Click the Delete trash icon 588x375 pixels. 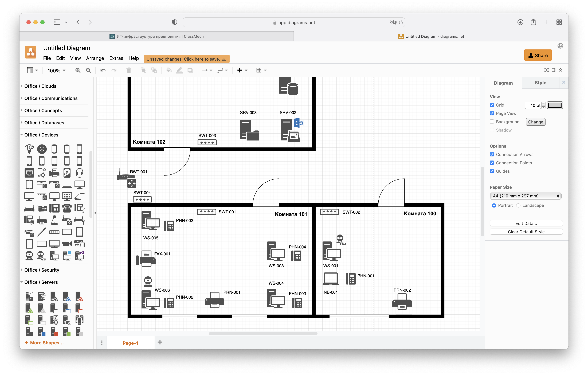[129, 70]
